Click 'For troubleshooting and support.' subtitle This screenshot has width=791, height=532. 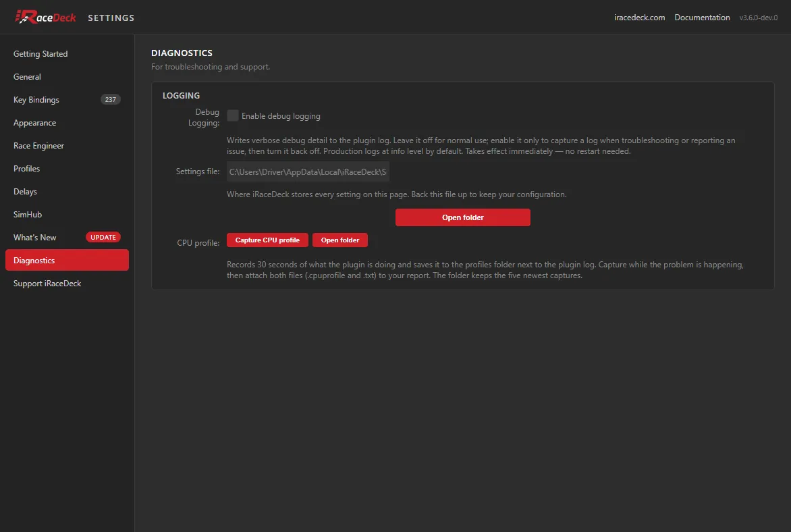[x=211, y=67]
